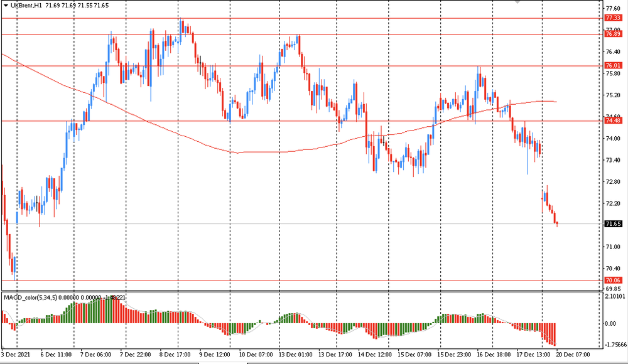Image resolution: width=628 pixels, height=364 pixels.
Task: Click the 76.40 price scale value
Action: [613, 51]
